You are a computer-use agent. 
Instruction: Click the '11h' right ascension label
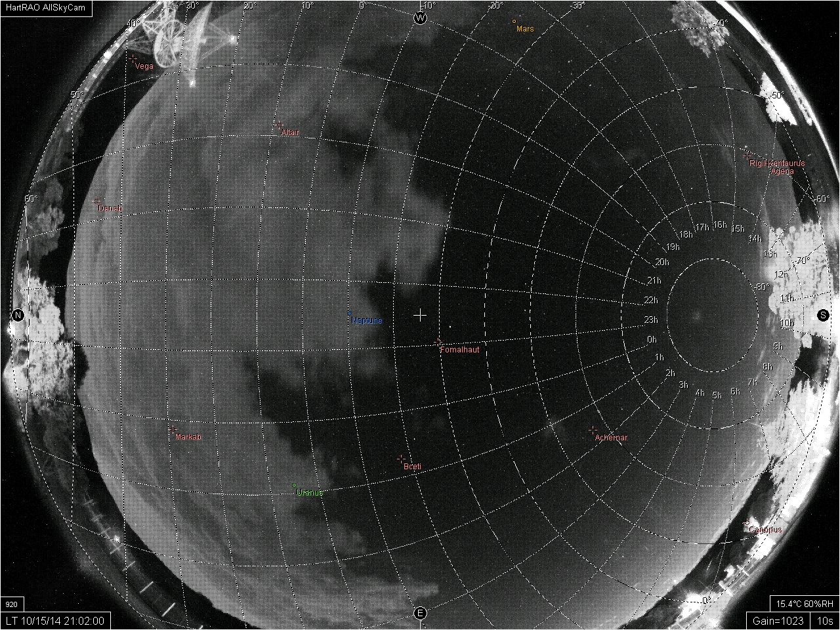787,299
